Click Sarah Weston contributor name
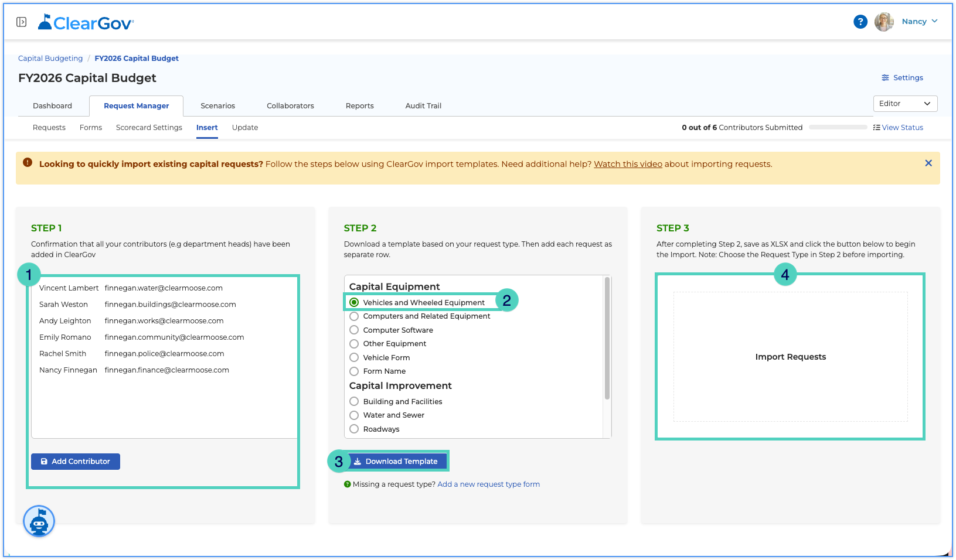This screenshot has height=560, width=956. [63, 305]
